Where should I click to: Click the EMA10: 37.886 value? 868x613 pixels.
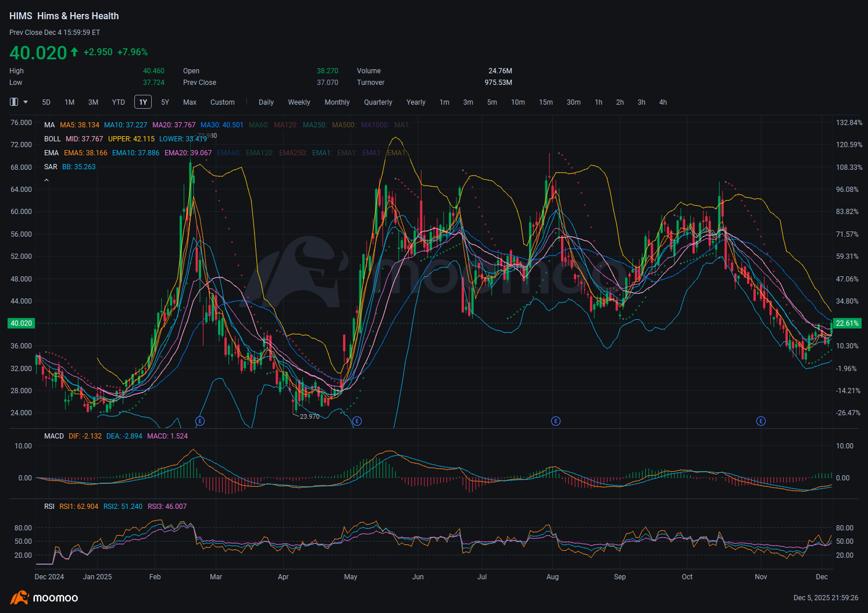[x=135, y=153]
